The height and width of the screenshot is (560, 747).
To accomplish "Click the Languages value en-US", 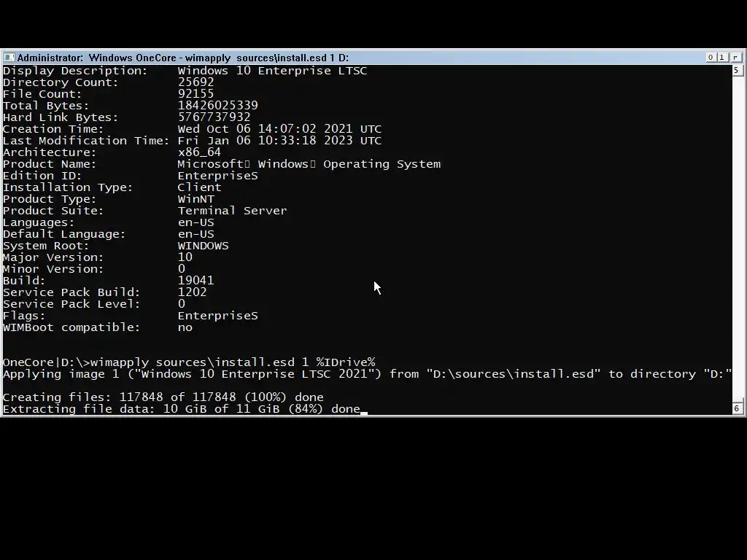I will [196, 222].
